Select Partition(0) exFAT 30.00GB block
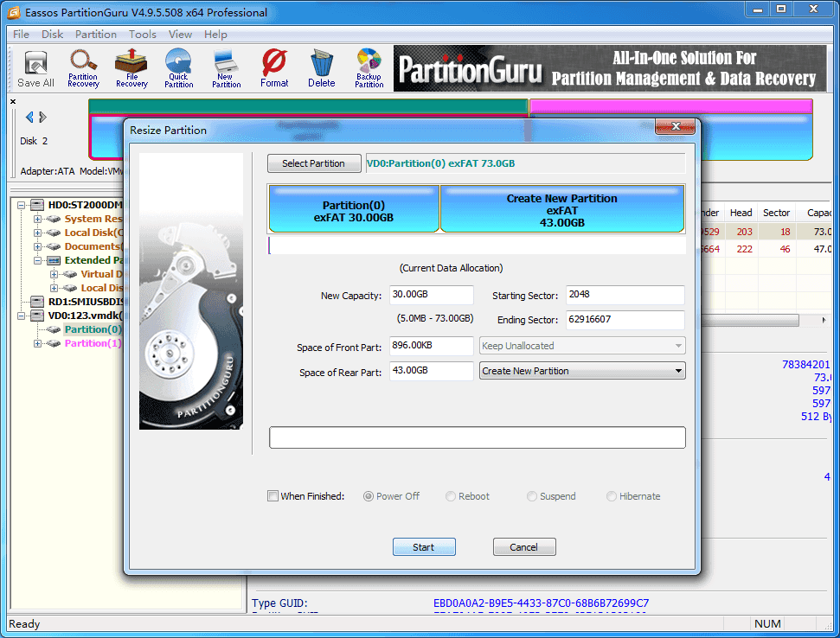The height and width of the screenshot is (638, 840). [354, 208]
